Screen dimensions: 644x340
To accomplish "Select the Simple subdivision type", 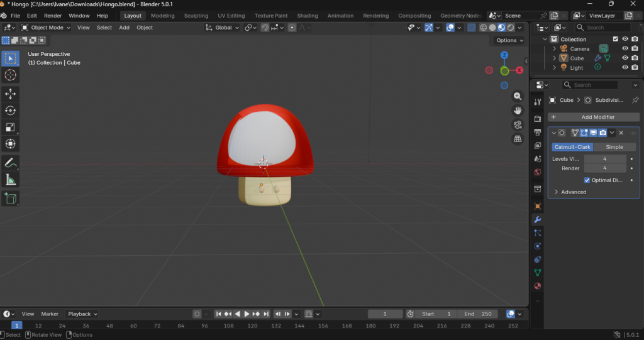I will 614,147.
